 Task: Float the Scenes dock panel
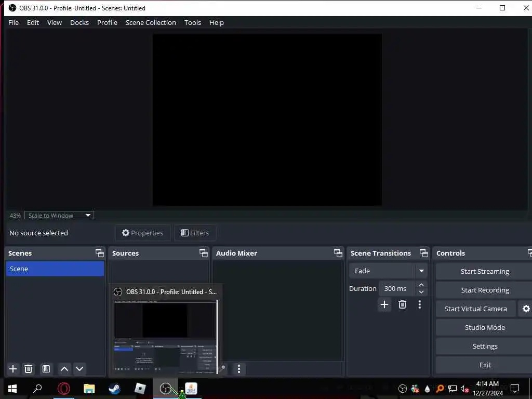99,253
